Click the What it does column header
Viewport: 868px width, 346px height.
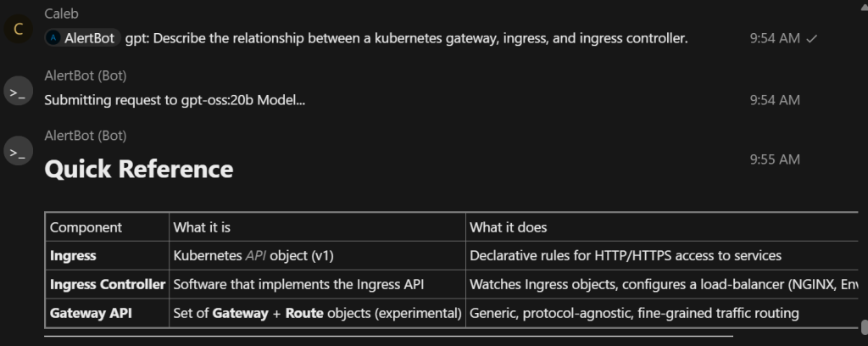pos(508,227)
